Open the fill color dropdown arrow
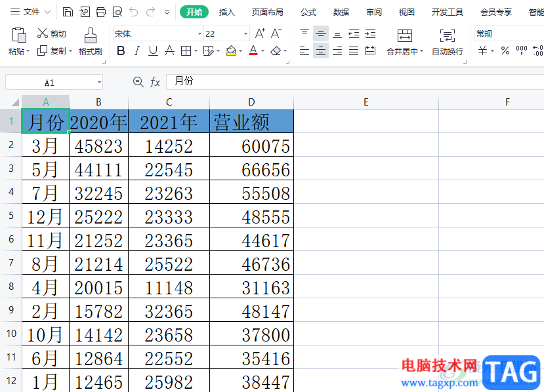The image size is (544, 392). tap(240, 51)
